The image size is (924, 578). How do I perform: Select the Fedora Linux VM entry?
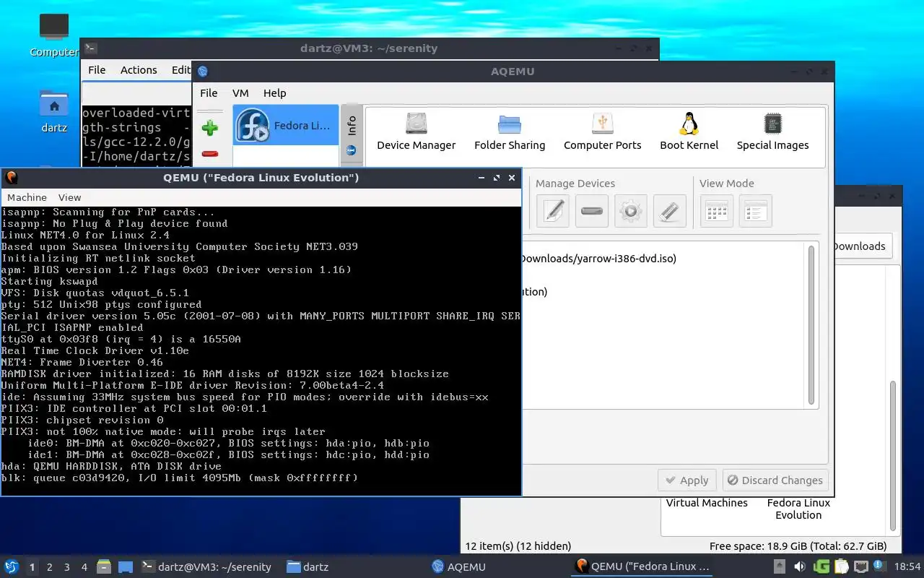pos(285,125)
